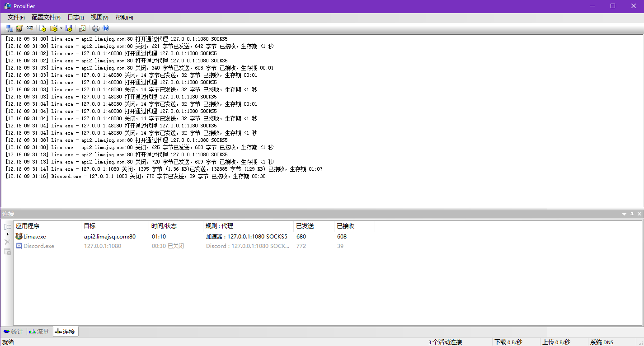Click the 就绪 status bar text
Viewport: 644px width, 346px height.
[8, 342]
